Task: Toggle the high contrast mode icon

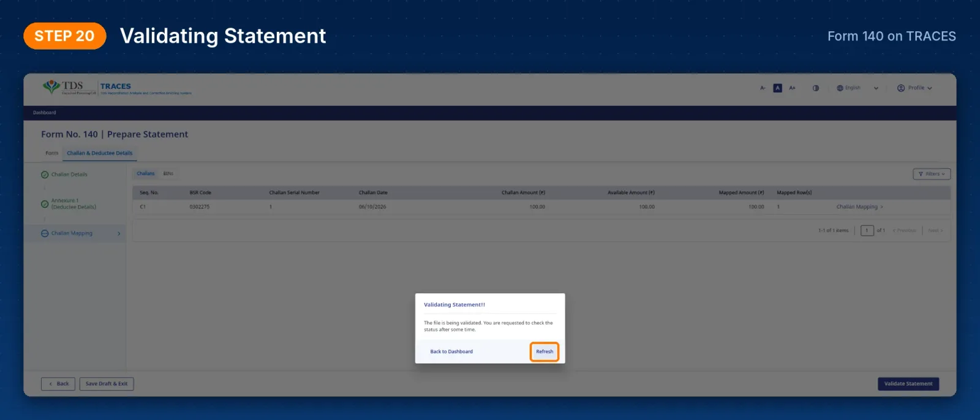Action: coord(816,88)
